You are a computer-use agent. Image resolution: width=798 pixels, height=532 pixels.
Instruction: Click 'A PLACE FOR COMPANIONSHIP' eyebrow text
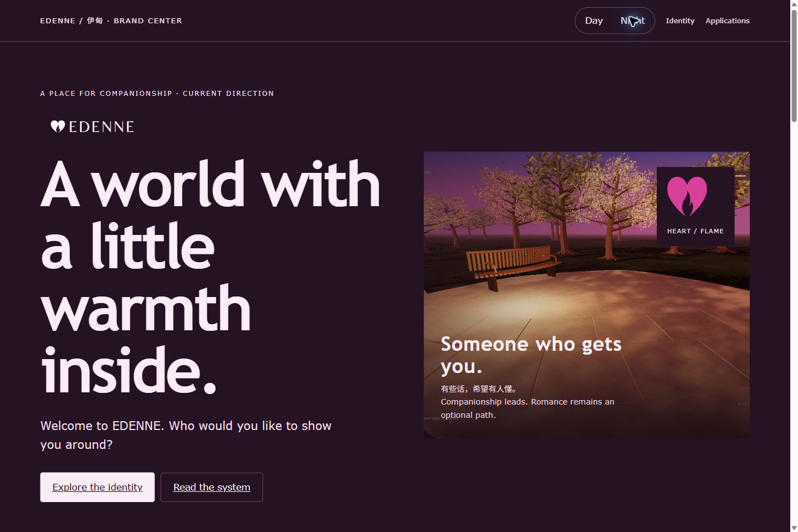pyautogui.click(x=106, y=93)
